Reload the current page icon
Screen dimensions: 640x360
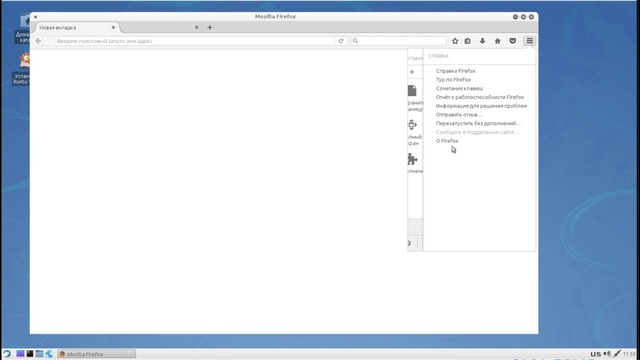pos(341,41)
